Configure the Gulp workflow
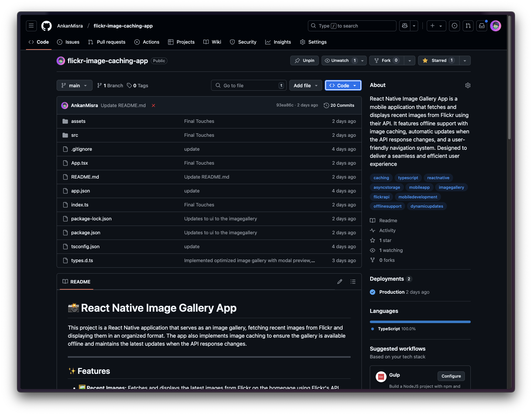The width and height of the screenshot is (532, 415). click(x=451, y=376)
